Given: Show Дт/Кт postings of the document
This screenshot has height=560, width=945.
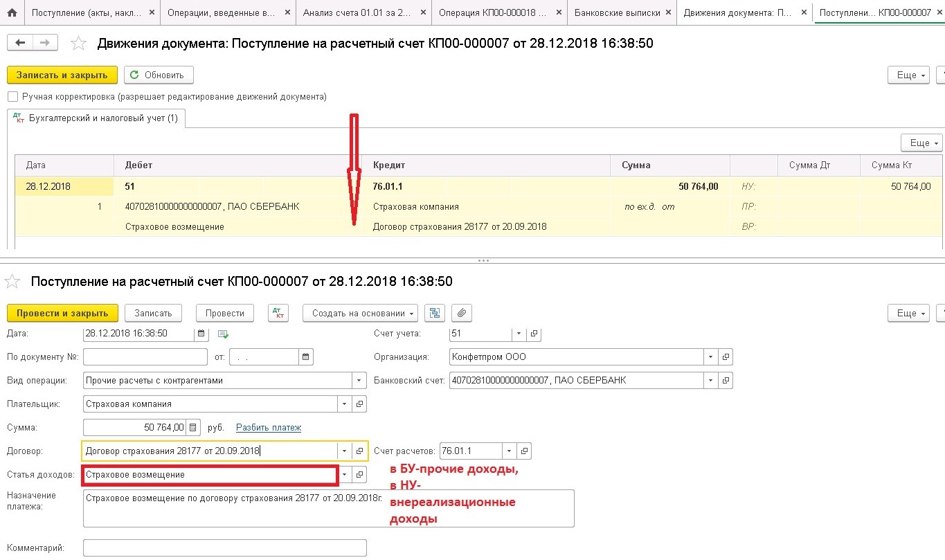Looking at the screenshot, I should coord(278,313).
